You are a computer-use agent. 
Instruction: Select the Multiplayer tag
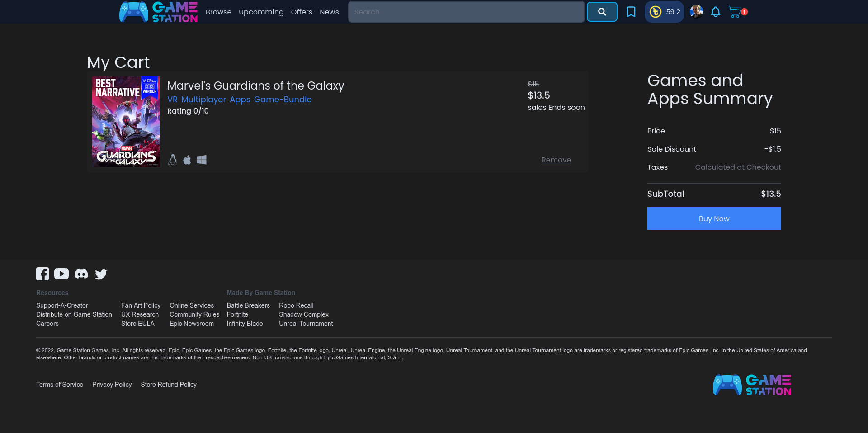tap(203, 100)
